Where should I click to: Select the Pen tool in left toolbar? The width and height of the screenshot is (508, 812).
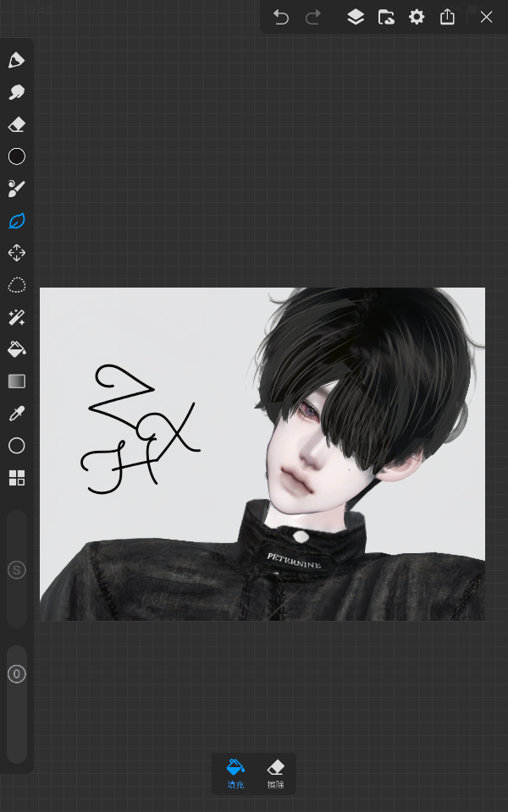(x=17, y=60)
